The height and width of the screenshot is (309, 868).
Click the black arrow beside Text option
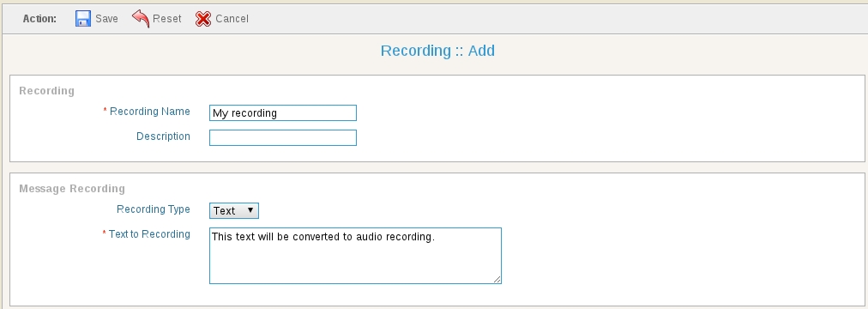point(250,210)
